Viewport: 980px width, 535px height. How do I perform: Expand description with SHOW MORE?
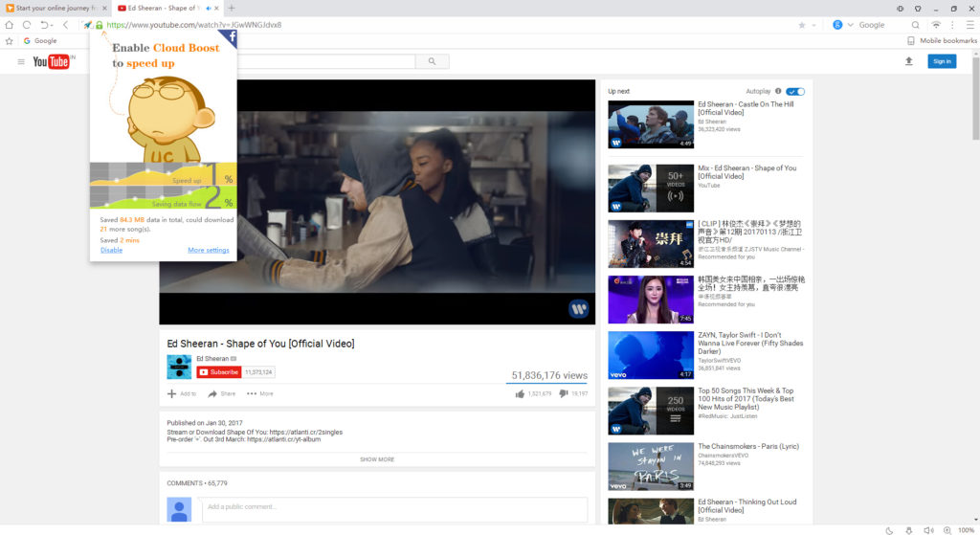point(377,459)
